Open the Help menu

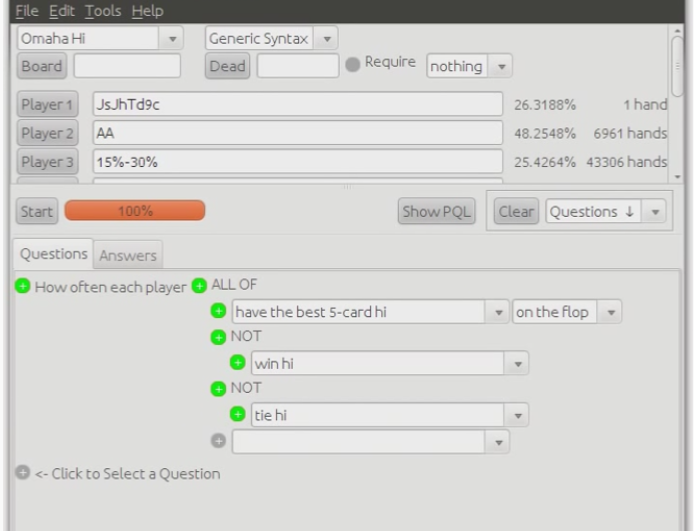click(147, 11)
